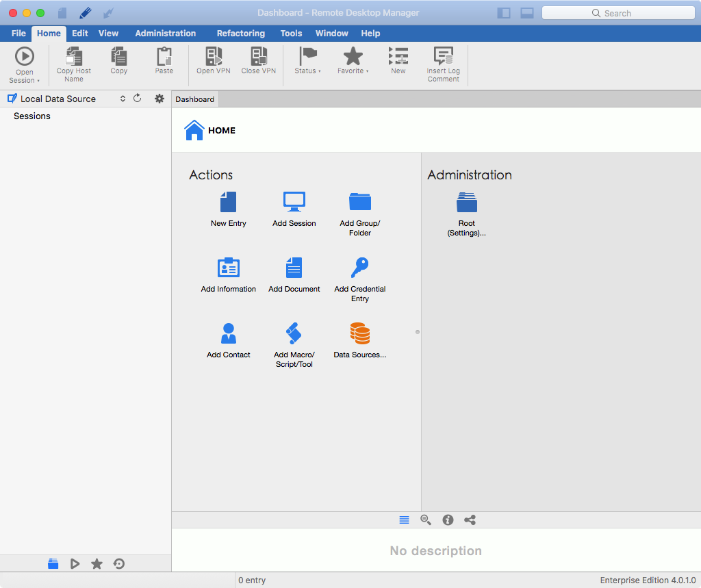Viewport: 701px width, 588px height.
Task: Toggle the navigation sidebar panel button
Action: click(504, 13)
